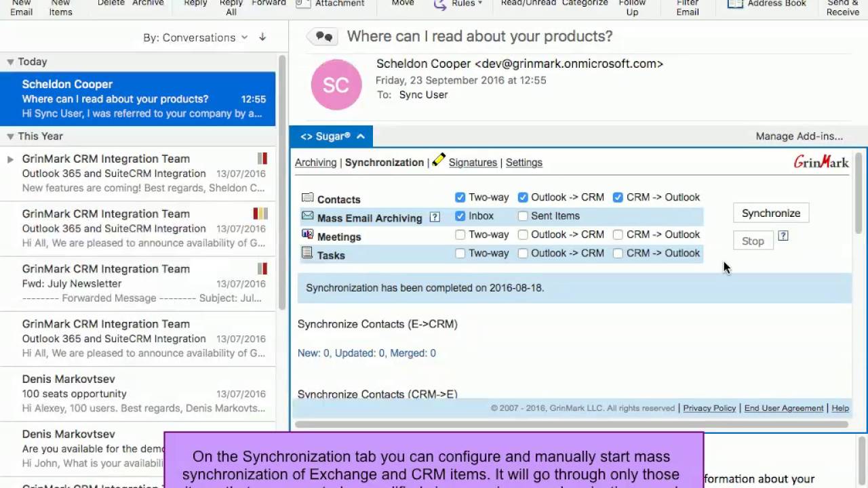Open the 100 seats opportunity email
The height and width of the screenshot is (488, 868).
click(138, 394)
